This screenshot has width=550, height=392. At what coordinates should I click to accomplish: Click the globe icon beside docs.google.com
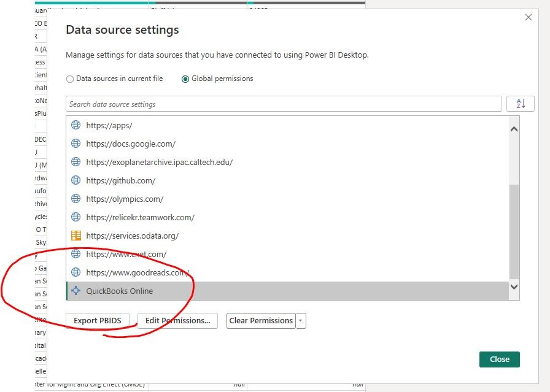coord(76,143)
